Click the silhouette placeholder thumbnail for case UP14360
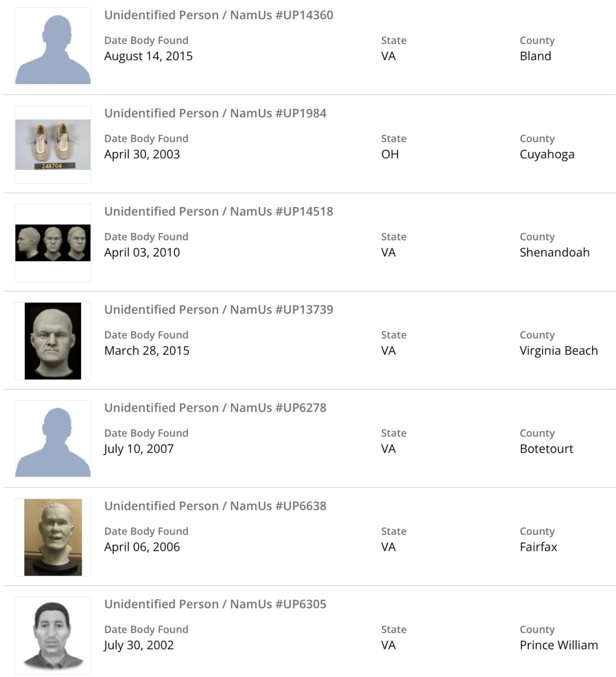The height and width of the screenshot is (677, 616). [53, 46]
